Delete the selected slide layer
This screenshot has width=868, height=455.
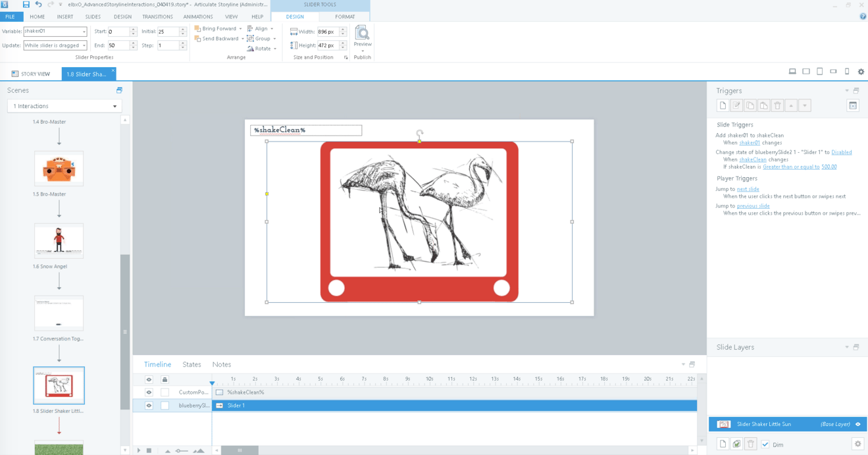(750, 443)
